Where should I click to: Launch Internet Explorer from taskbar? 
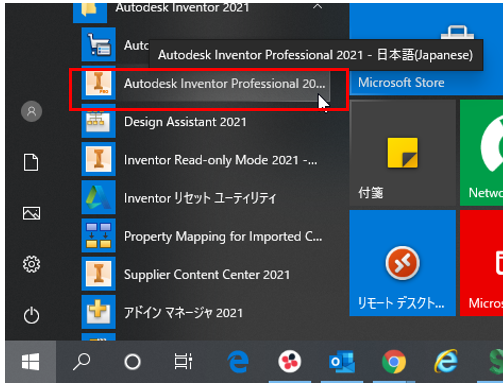tap(446, 362)
